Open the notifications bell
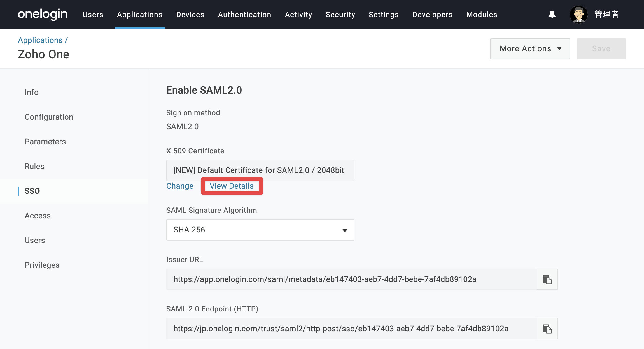 click(x=552, y=14)
